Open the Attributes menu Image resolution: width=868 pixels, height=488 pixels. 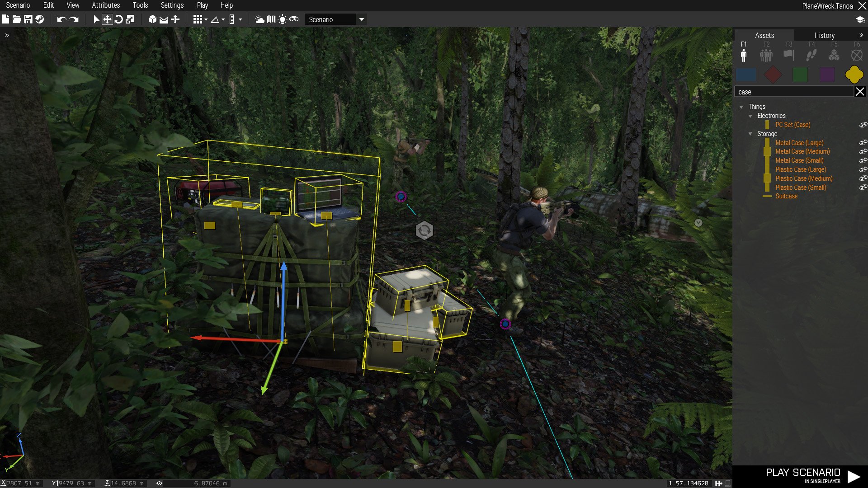point(106,5)
